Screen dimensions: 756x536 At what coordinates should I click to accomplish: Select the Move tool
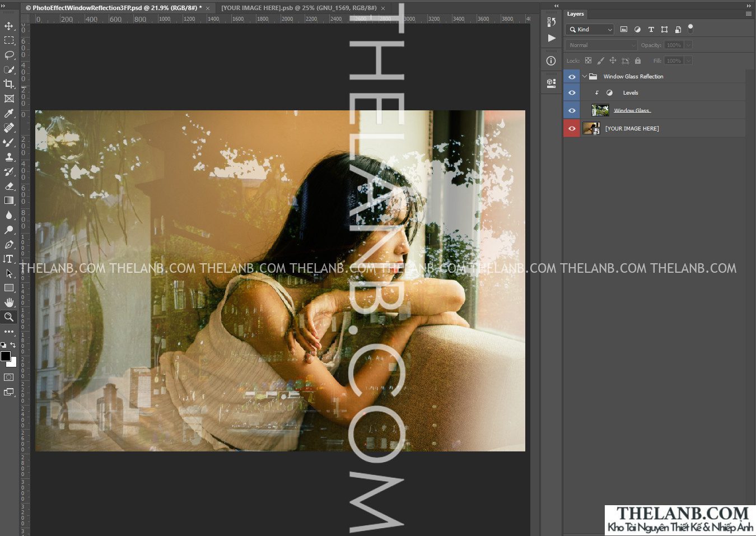pyautogui.click(x=9, y=26)
